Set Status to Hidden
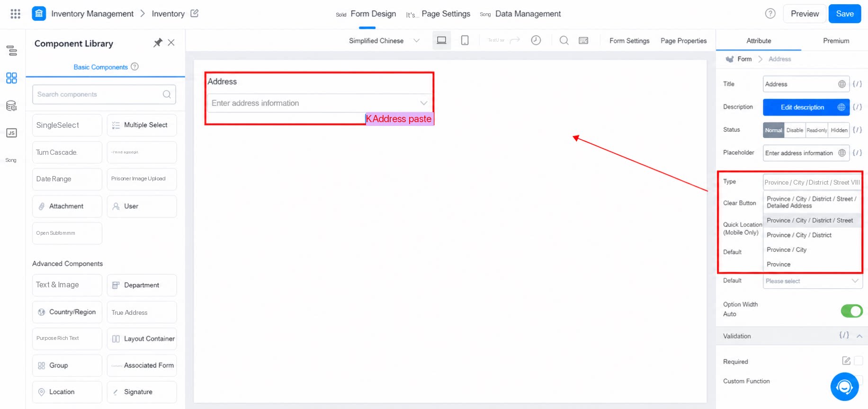The height and width of the screenshot is (409, 868). (839, 130)
